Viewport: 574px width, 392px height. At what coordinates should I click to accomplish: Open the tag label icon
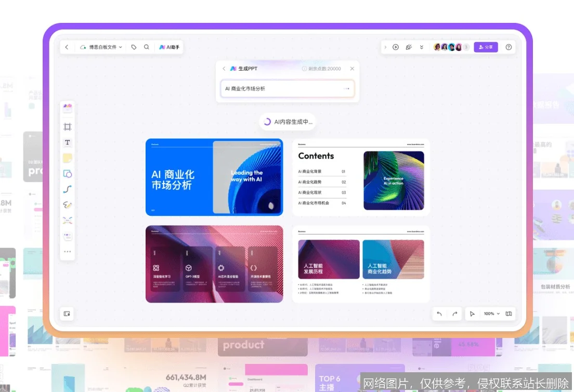134,47
